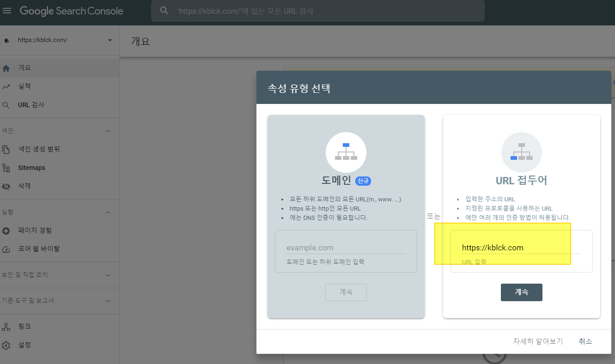The height and width of the screenshot is (364, 615).
Task: Click the gauge icon next to 코어 웹 바이탈
Action: 6,249
